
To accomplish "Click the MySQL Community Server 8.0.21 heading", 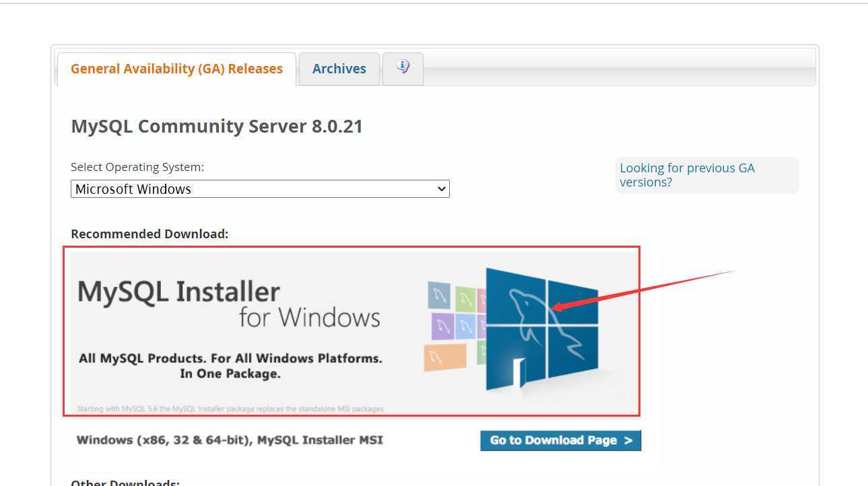I will [x=217, y=127].
